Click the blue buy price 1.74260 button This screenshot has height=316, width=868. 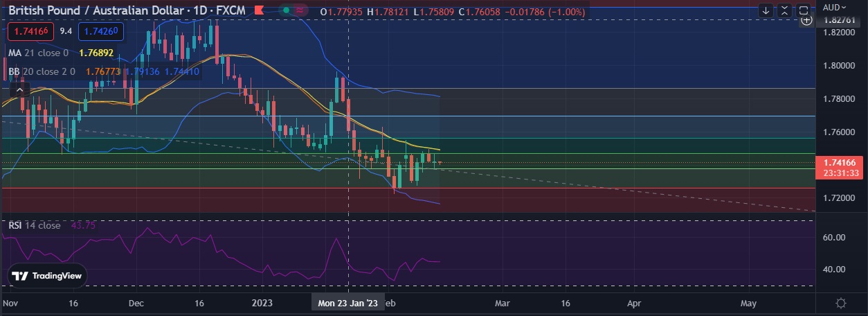(101, 31)
